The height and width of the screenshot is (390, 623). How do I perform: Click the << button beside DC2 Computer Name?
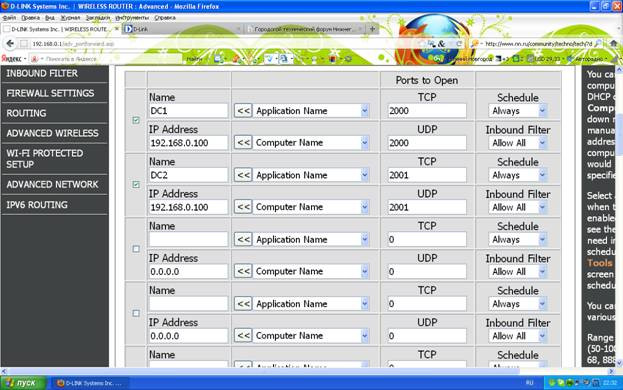pos(243,207)
